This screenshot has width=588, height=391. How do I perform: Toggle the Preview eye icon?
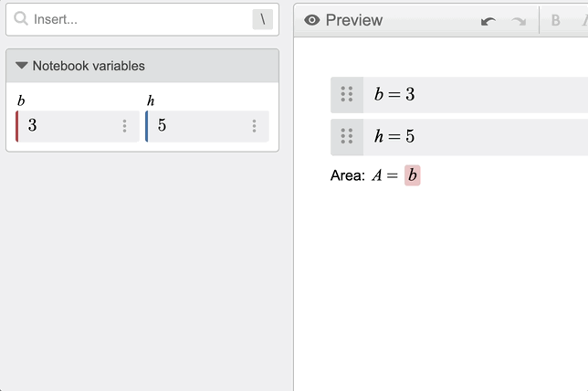(x=312, y=20)
